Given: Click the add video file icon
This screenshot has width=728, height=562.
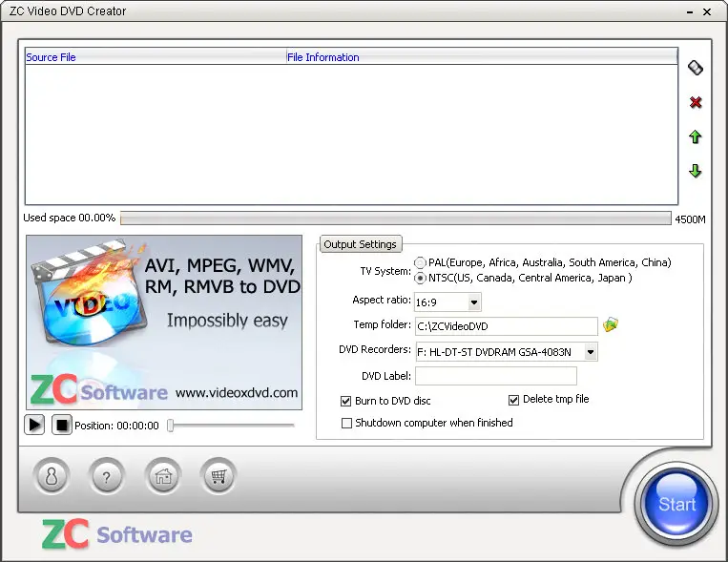Looking at the screenshot, I should point(695,68).
